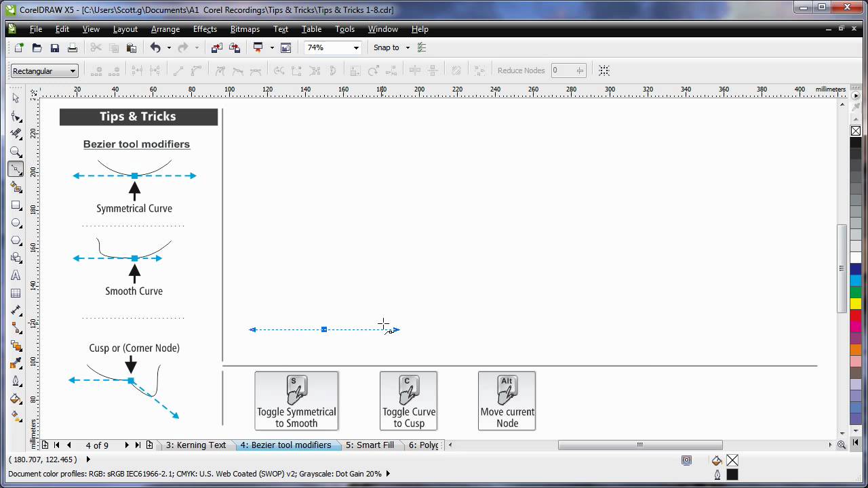868x488 pixels.
Task: Go to the last page button
Action: (138, 445)
